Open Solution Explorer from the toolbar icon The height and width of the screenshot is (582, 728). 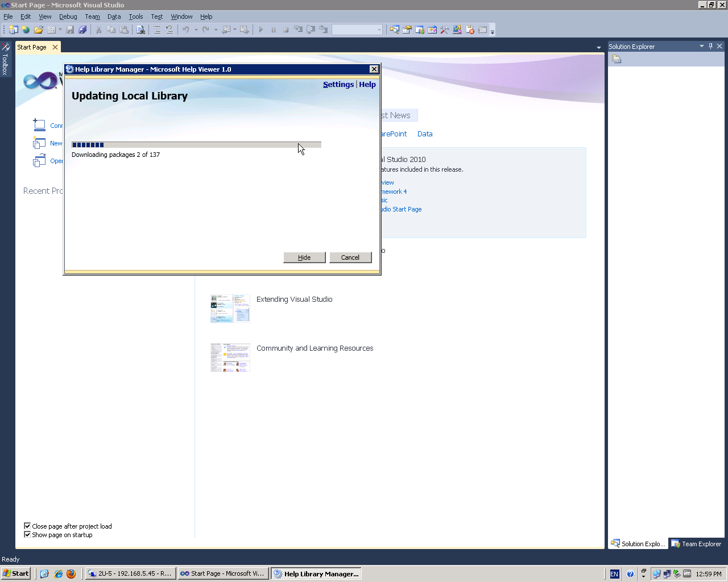point(394,30)
